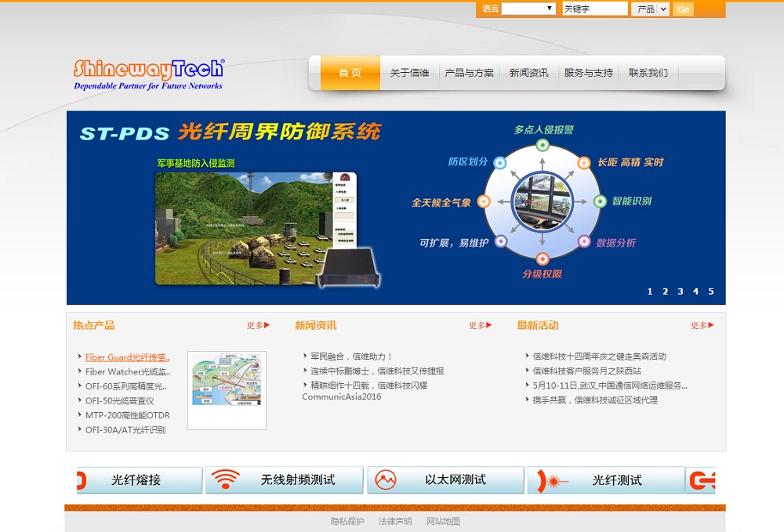This screenshot has width=784, height=532.
Task: Switch to banner slide 1
Action: coord(650,291)
